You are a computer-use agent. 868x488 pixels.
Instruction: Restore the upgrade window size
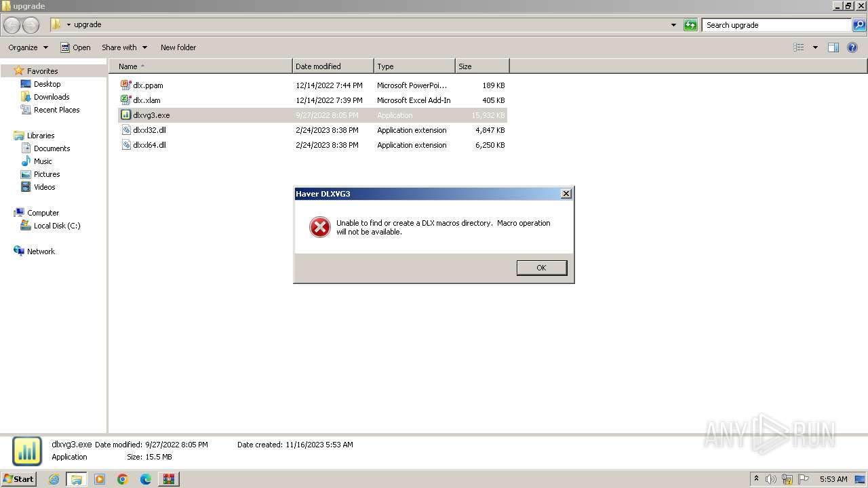tap(848, 5)
